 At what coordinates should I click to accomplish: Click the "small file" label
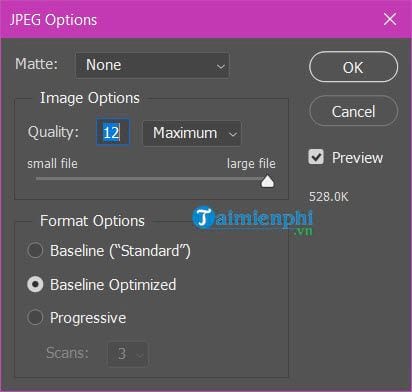[52, 163]
